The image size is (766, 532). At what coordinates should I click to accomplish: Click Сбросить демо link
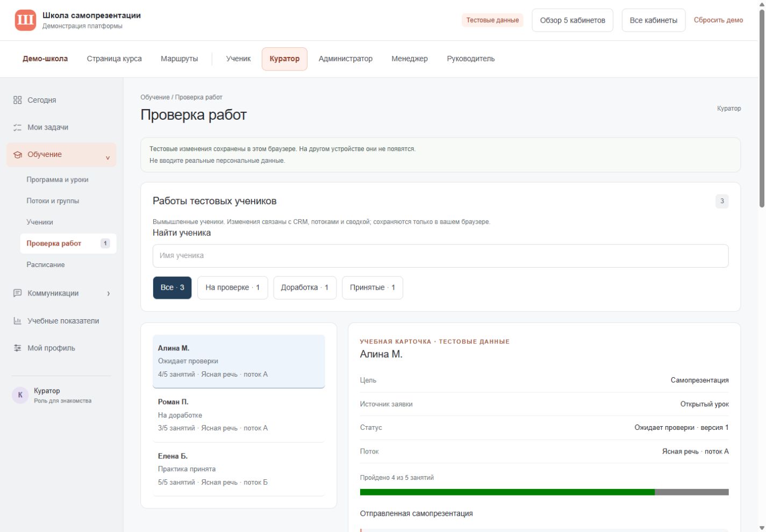tap(718, 20)
